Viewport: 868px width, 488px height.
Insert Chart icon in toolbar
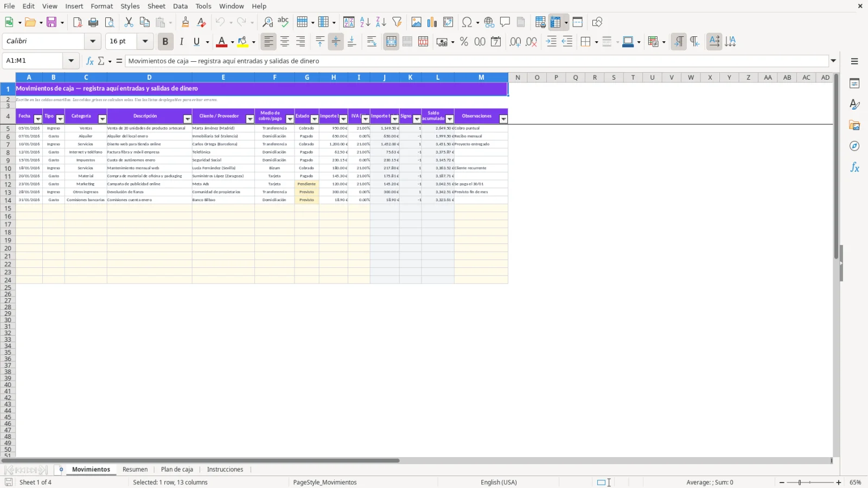[432, 22]
